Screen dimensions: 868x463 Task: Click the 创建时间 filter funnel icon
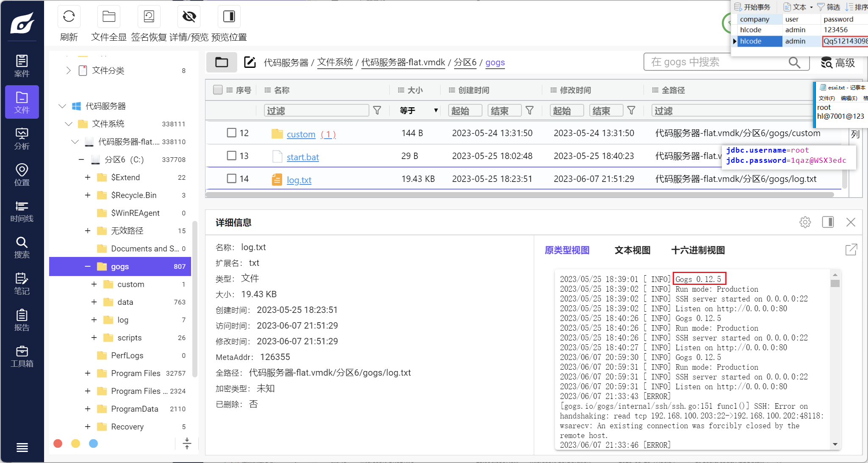[x=530, y=111]
